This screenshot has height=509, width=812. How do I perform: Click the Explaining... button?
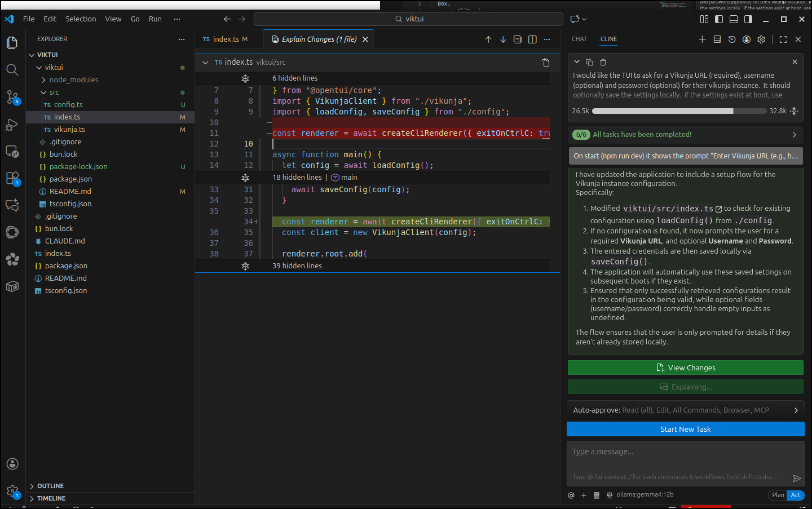(x=686, y=387)
